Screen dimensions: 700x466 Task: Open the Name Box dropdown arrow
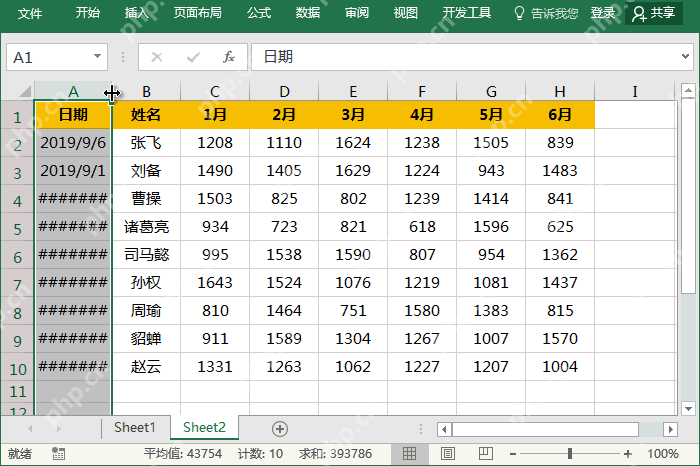point(97,57)
